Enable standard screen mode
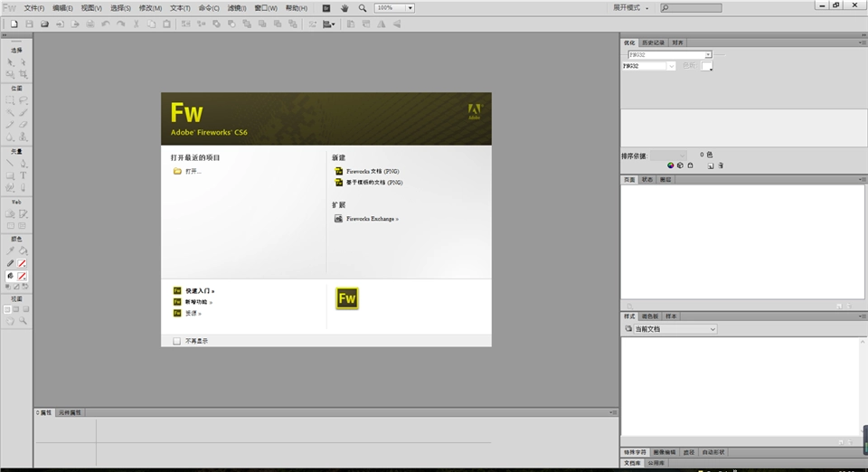The image size is (868, 472). pyautogui.click(x=7, y=310)
